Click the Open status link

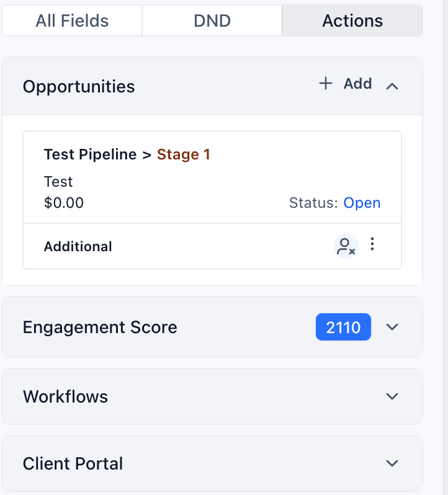[362, 203]
